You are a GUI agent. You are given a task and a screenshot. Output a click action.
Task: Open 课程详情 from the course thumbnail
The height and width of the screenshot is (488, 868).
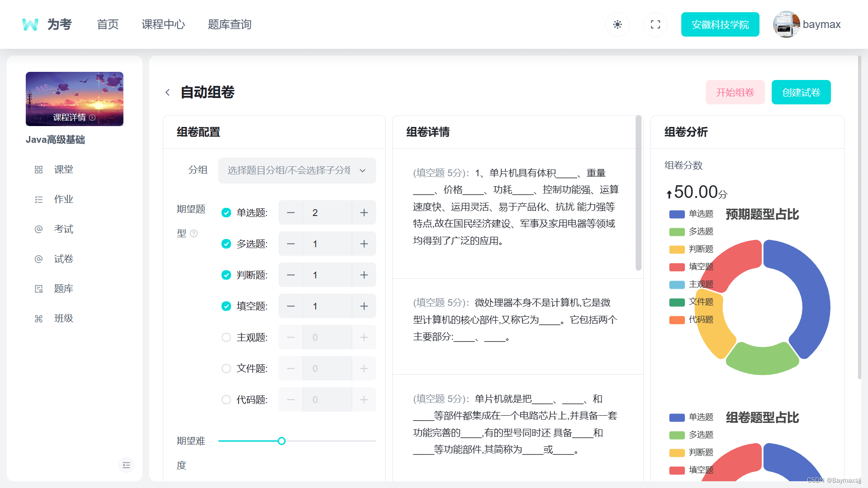[x=74, y=117]
